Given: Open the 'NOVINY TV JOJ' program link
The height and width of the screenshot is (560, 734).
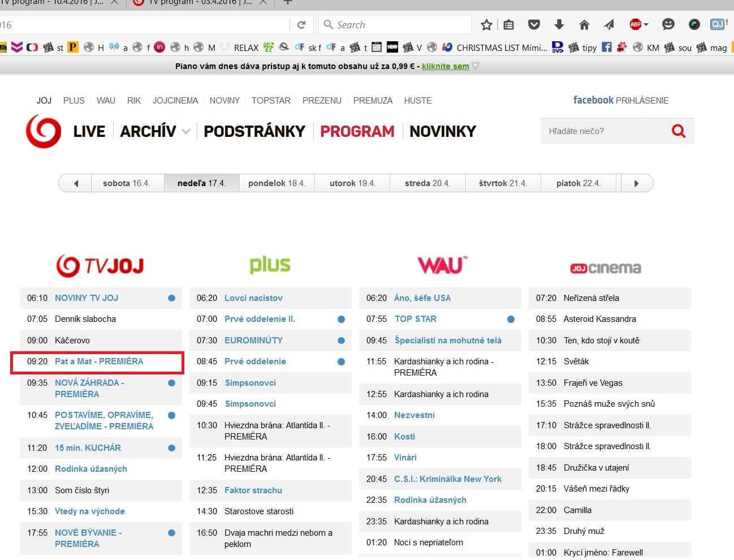Looking at the screenshot, I should point(87,298).
